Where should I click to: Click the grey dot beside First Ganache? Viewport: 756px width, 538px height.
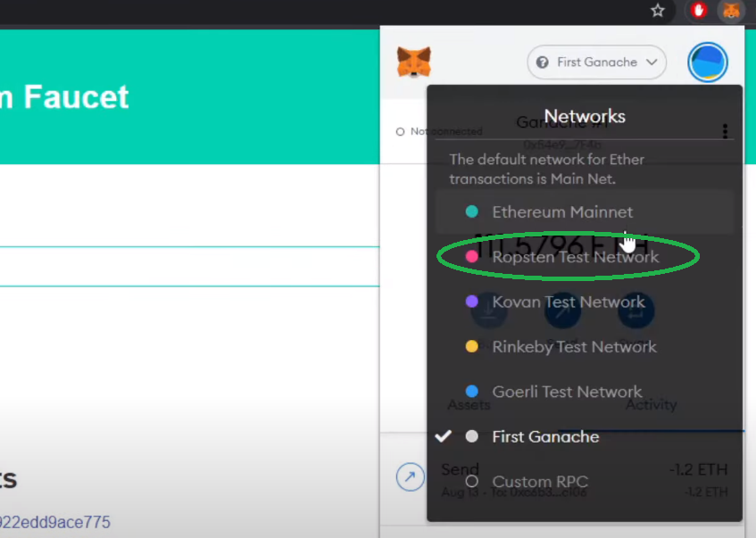[472, 436]
